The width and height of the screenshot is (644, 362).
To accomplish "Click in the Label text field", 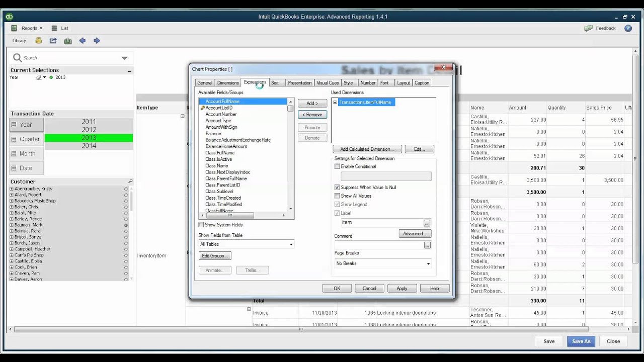I will 382,223.
